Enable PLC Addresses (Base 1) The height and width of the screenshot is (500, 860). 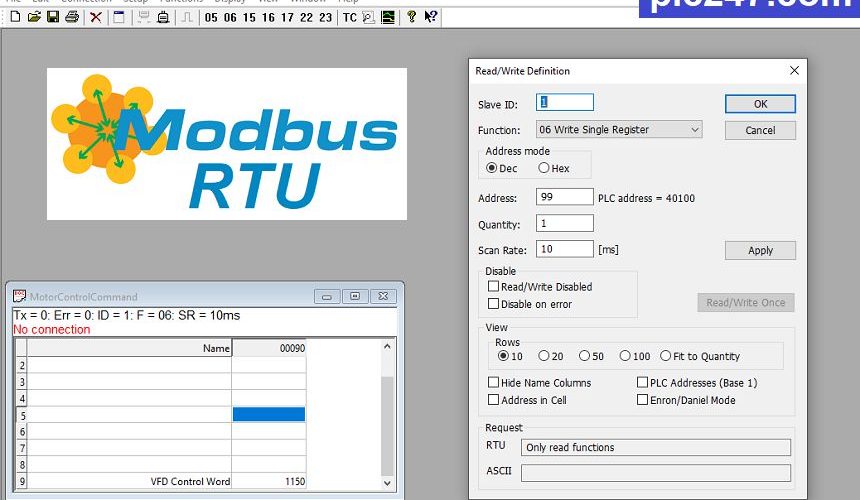point(642,382)
